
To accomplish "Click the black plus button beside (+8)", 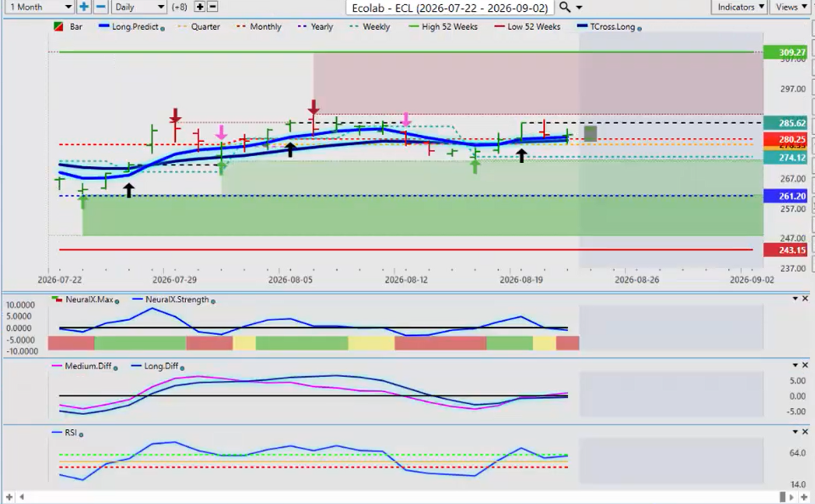I will tap(200, 7).
